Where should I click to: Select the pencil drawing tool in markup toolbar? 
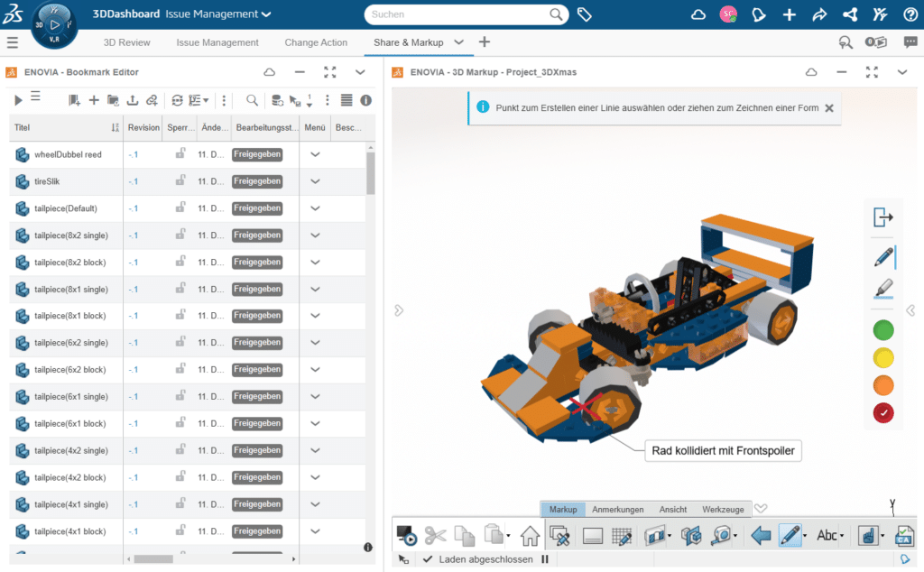(x=792, y=535)
